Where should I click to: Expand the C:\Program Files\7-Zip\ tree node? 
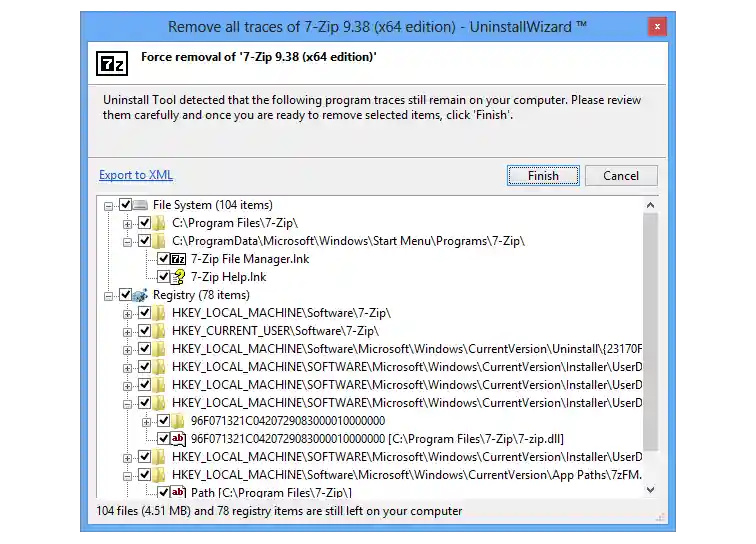point(128,223)
